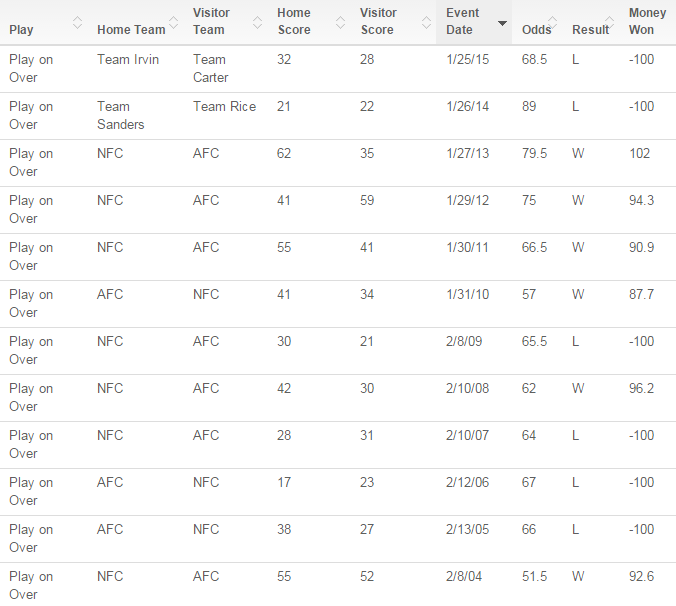This screenshot has width=676, height=606.
Task: Sort by Visitor Score column arrows
Action: tap(426, 22)
